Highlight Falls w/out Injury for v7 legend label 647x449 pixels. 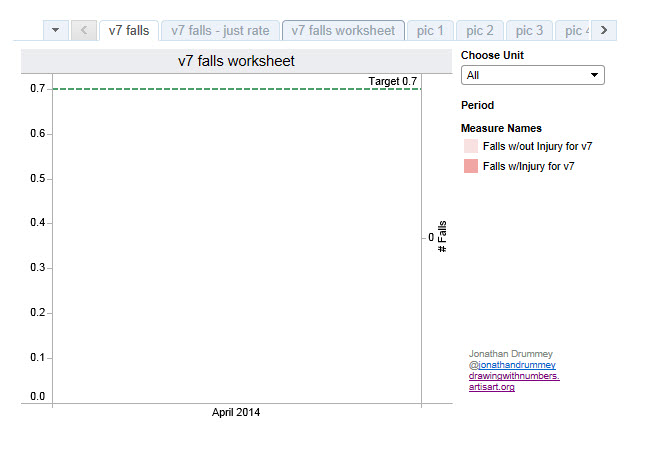537,146
